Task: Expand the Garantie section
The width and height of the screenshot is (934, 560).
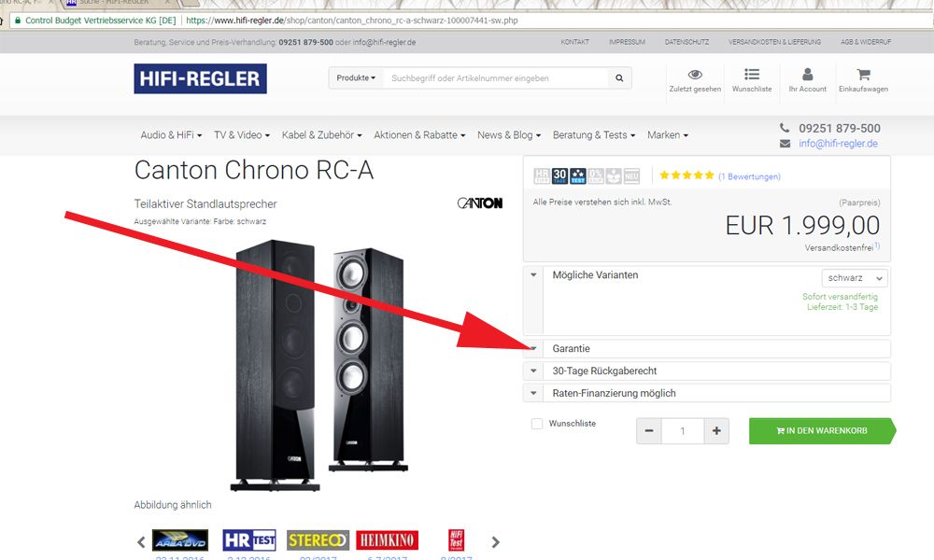Action: tap(707, 349)
